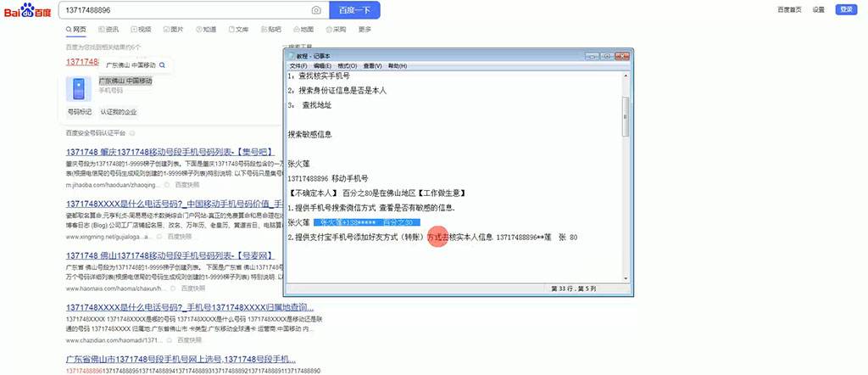Image resolution: width=868 pixels, height=375 pixels.
Task: Click the Baidu logo
Action: [x=28, y=10]
